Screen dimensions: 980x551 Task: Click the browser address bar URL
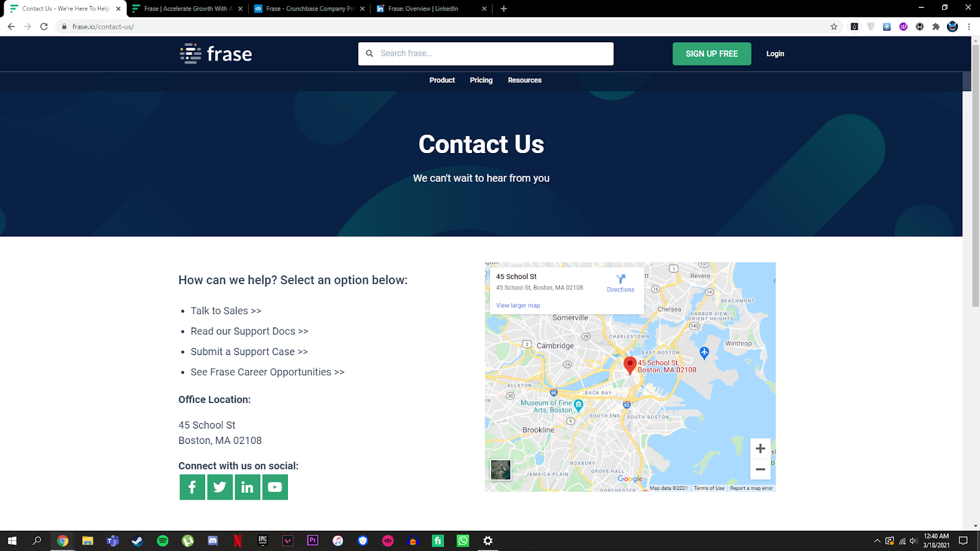[103, 26]
